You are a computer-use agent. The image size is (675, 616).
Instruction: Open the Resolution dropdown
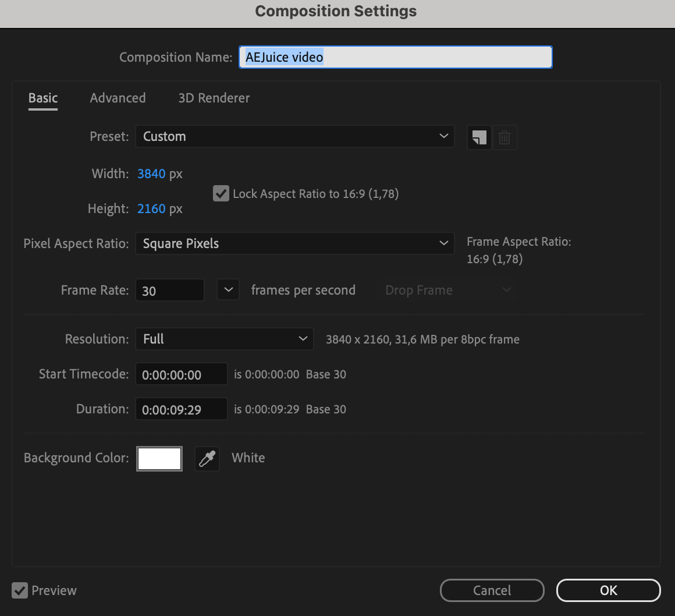point(224,339)
